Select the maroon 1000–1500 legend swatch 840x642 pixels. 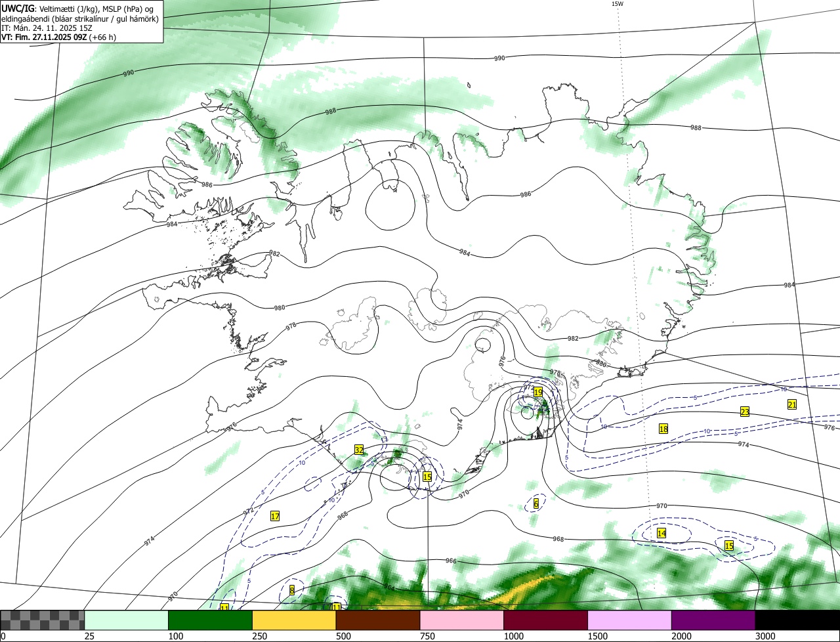point(546,620)
